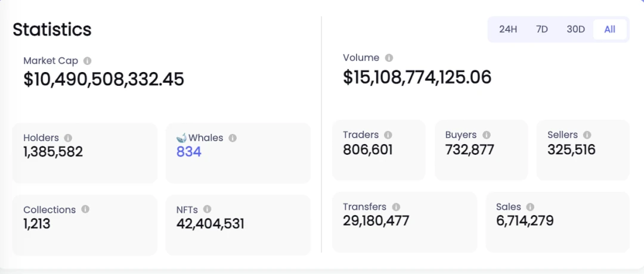Choose the All time range tab
Image resolution: width=644 pixels, height=274 pixels.
tap(610, 30)
